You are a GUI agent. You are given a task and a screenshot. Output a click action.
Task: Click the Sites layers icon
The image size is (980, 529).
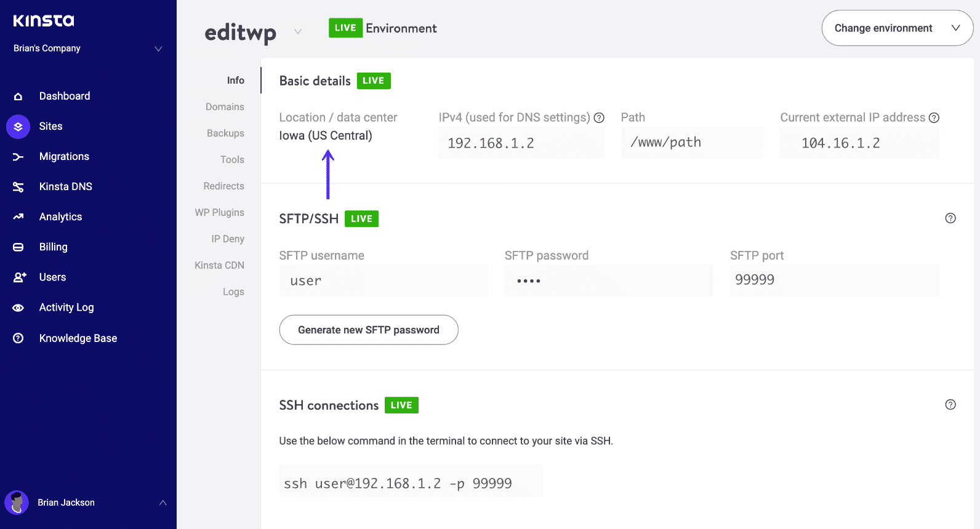tap(18, 127)
